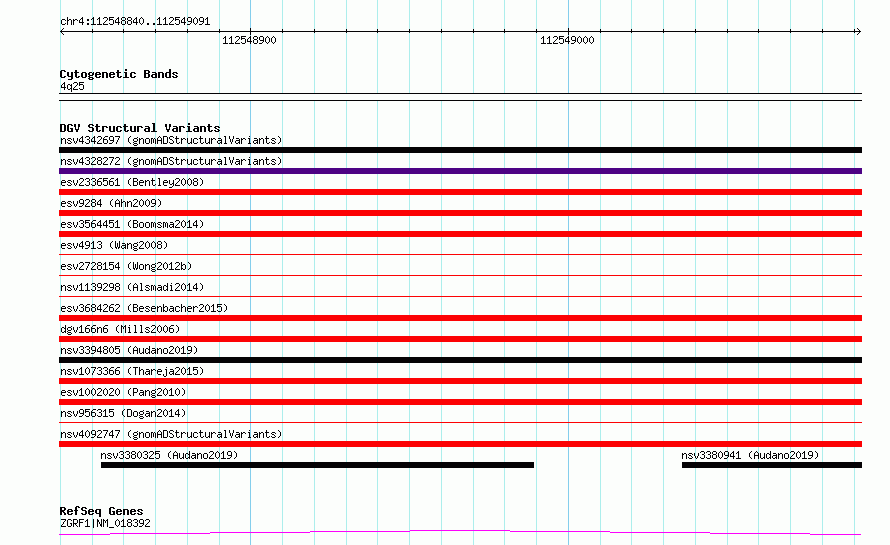Click the nsv1139298 (Alsmadi2014) label

click(132, 287)
